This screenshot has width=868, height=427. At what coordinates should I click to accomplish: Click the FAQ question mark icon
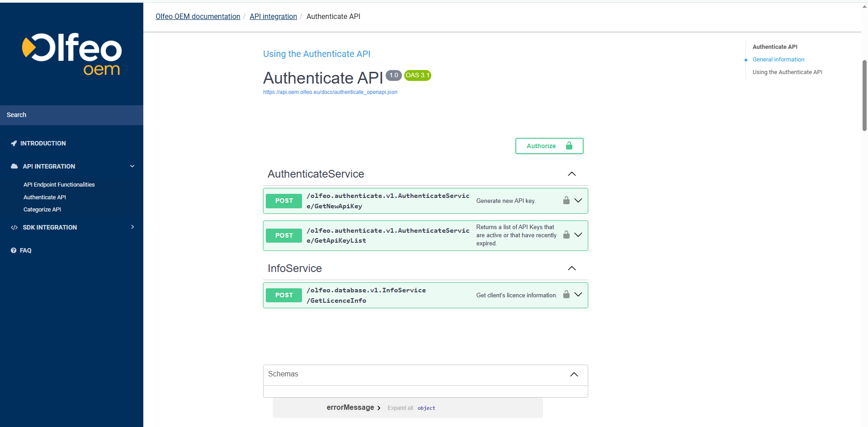coord(14,250)
